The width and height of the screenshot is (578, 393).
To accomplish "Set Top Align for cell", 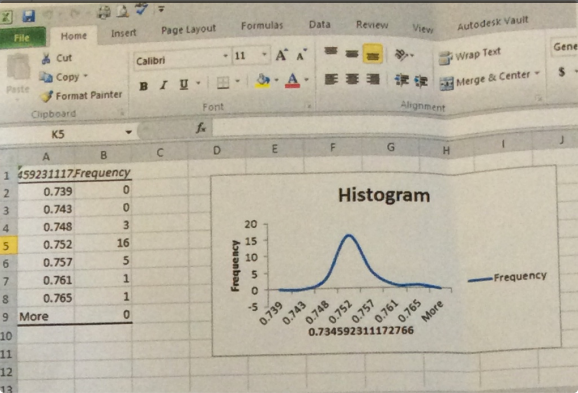I will (331, 51).
